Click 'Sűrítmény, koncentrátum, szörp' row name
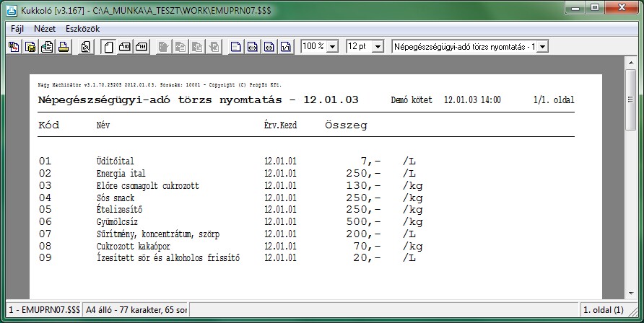Image resolution: width=644 pixels, height=323 pixels. point(158,234)
